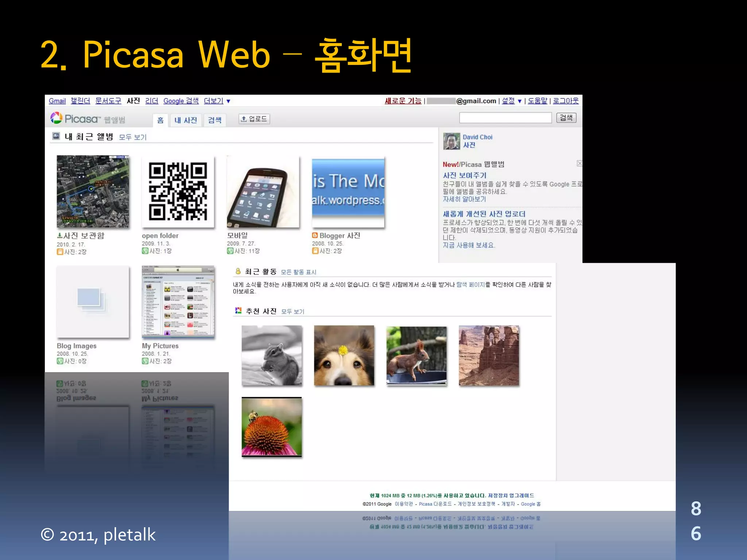747x560 pixels.
Task: Focus the Picasa search input field
Action: point(505,118)
